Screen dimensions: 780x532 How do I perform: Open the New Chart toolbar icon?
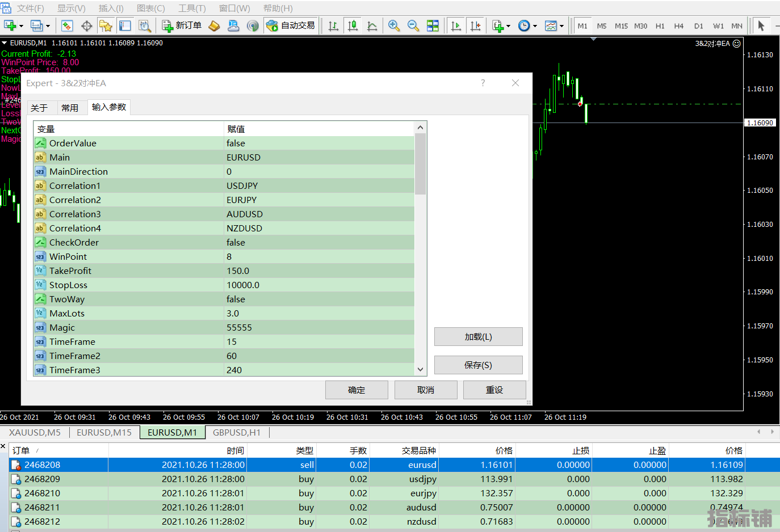(10, 26)
